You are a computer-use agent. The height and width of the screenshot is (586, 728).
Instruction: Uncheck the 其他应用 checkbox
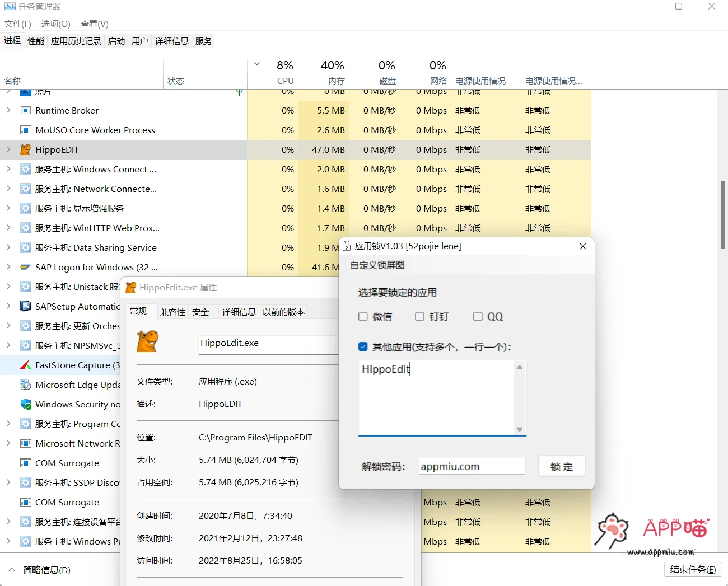tap(363, 347)
